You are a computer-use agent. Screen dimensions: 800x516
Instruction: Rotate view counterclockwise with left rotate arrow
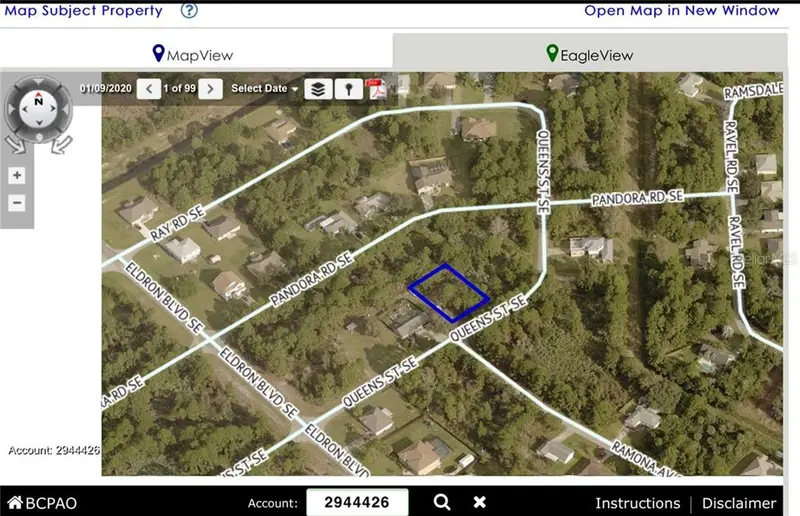(x=16, y=145)
